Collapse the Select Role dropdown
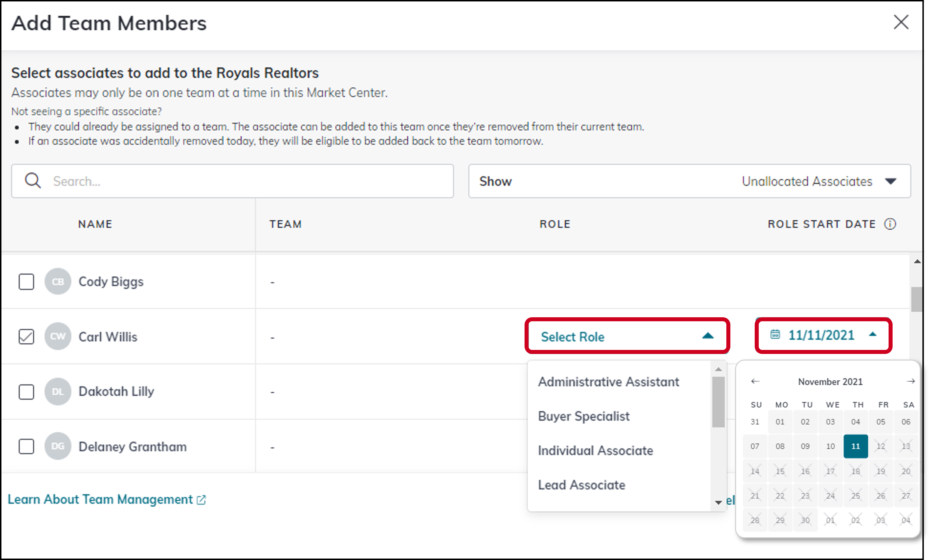The image size is (929, 560). click(627, 336)
